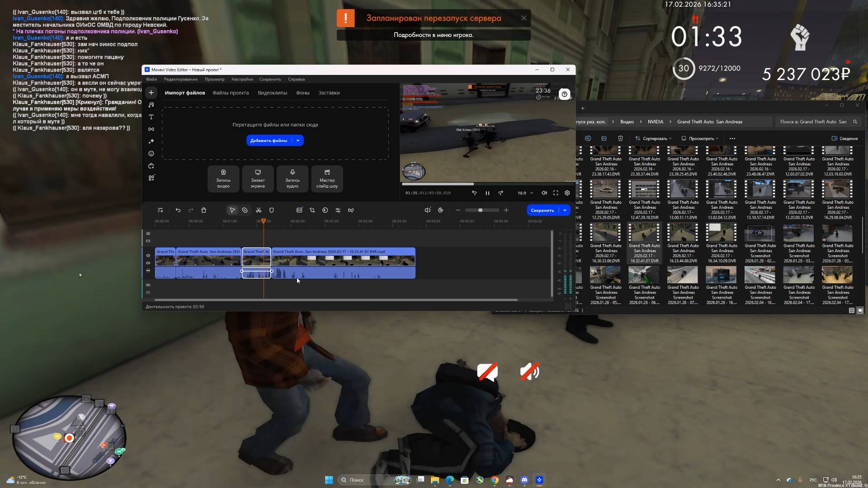Select the scissors split tool
The height and width of the screenshot is (488, 868).
[x=259, y=210]
